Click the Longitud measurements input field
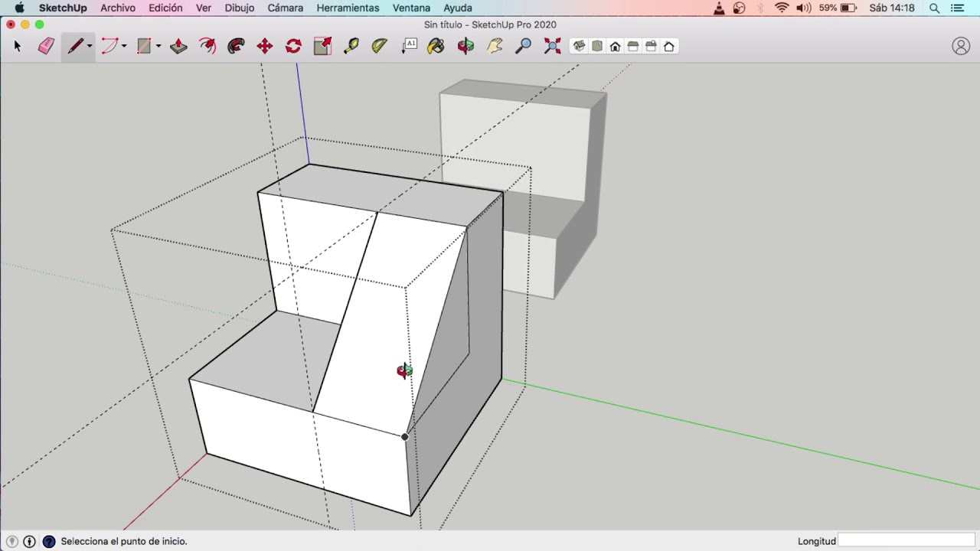 coord(906,541)
